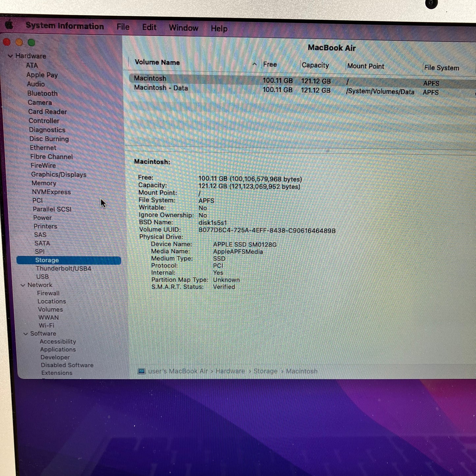Select Help in the menu bar
476x476 pixels.
point(218,29)
